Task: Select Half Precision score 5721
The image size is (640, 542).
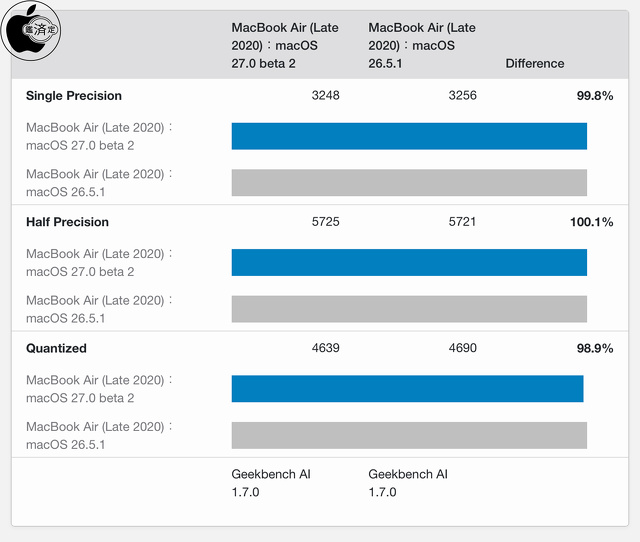Action: [x=462, y=221]
